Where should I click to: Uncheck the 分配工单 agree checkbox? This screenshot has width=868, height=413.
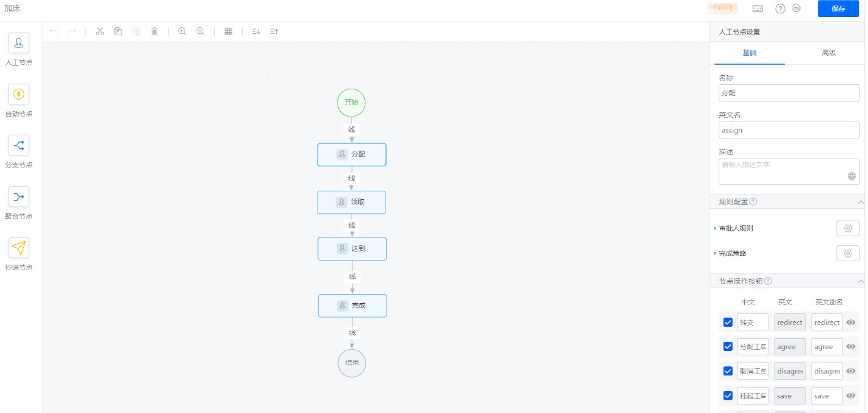pyautogui.click(x=728, y=346)
